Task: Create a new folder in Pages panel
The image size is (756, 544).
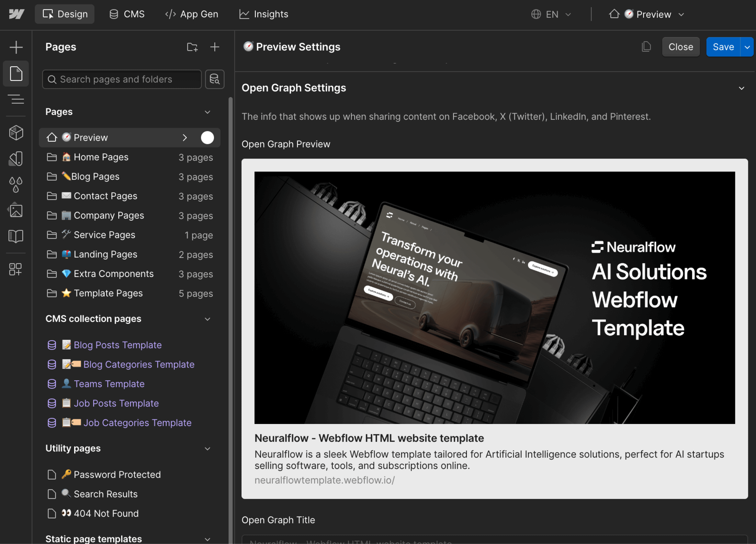Action: [x=192, y=47]
